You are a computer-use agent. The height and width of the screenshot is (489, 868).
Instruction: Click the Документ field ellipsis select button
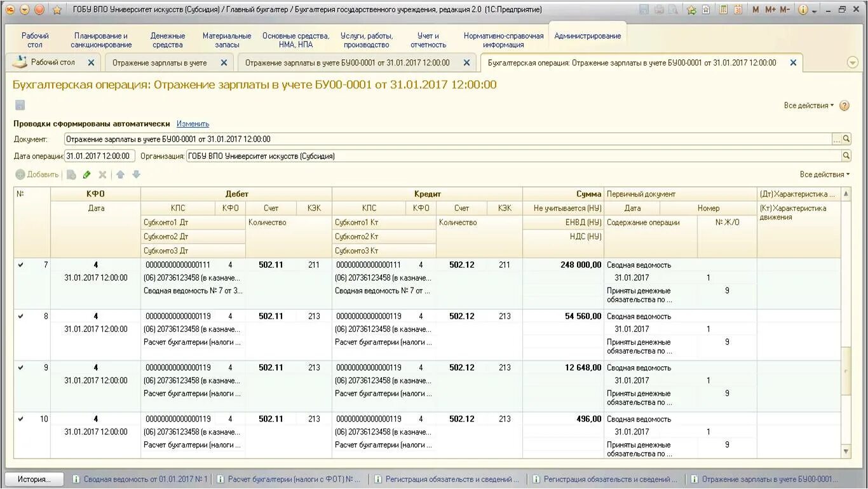pyautogui.click(x=837, y=139)
